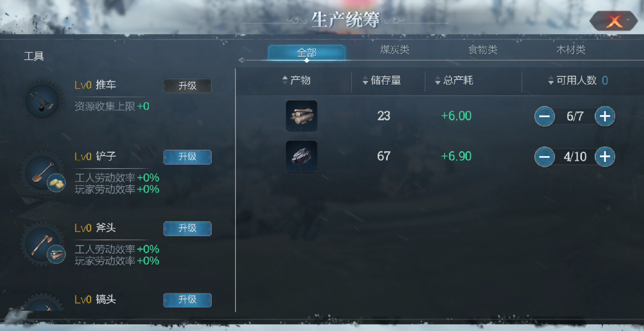Decrease wood workers with minus button
This screenshot has width=644, height=331.
click(544, 116)
